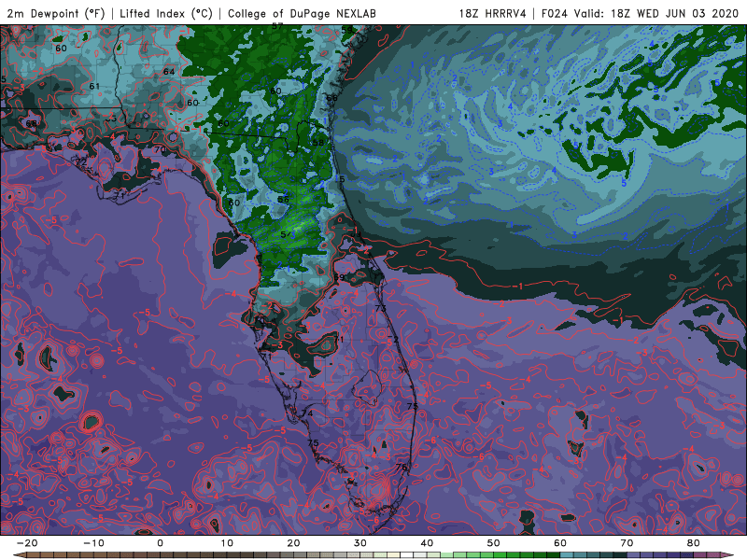Click the '56' dewpoint value in north Florida
This screenshot has width=747, height=560.
pyautogui.click(x=284, y=199)
